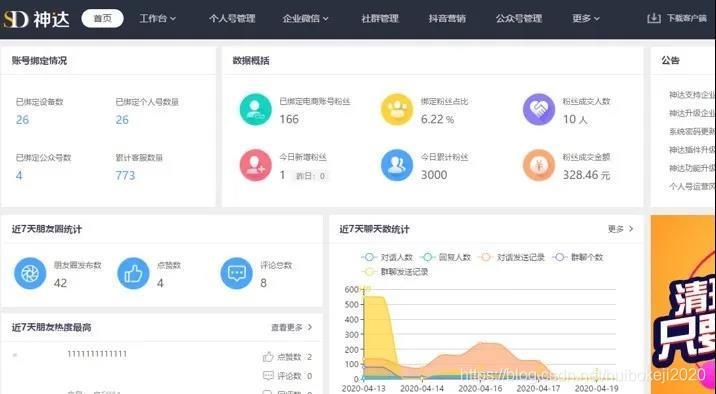Click the orange promotional banner image
Image resolution: width=716 pixels, height=394 pixels.
(x=683, y=305)
